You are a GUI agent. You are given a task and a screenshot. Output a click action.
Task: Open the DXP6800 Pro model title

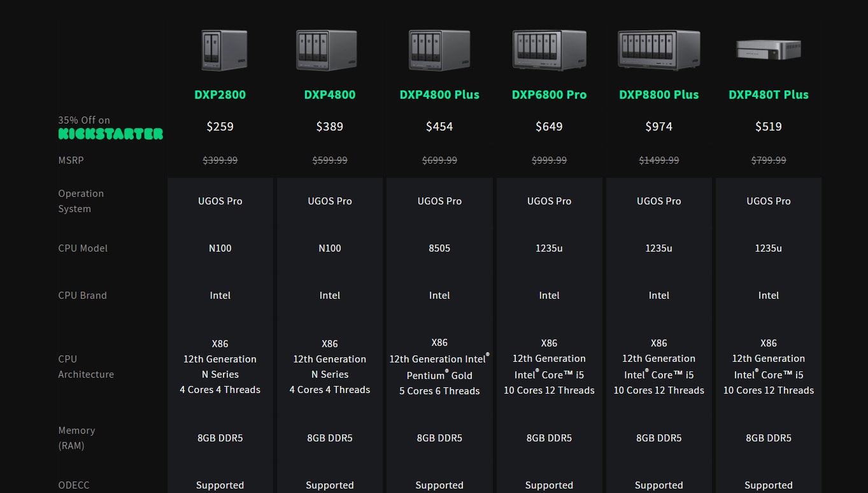549,95
